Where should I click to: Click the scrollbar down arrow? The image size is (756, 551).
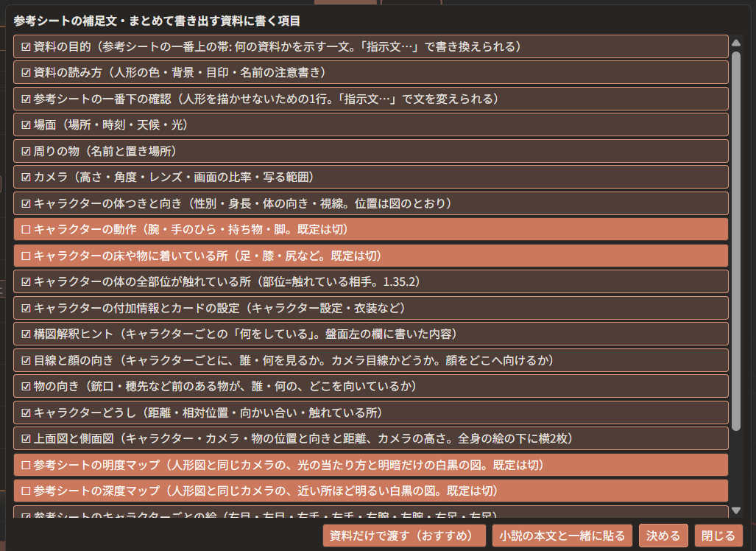point(735,510)
